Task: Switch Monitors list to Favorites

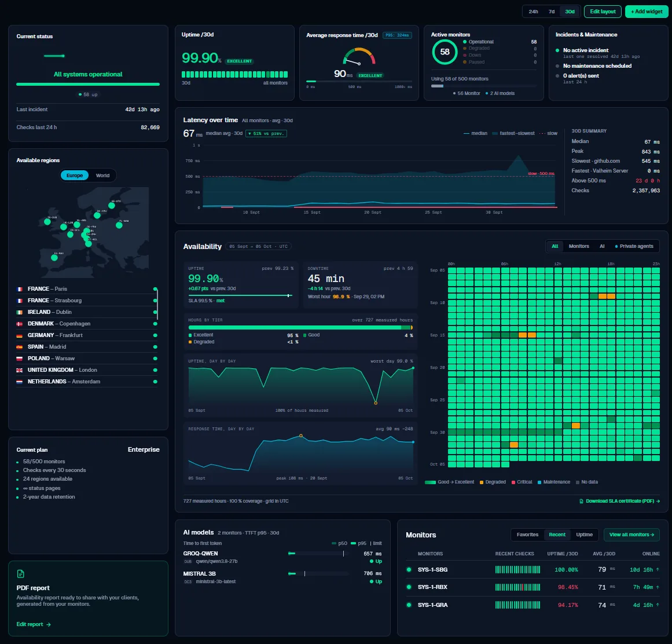Action: [527, 535]
